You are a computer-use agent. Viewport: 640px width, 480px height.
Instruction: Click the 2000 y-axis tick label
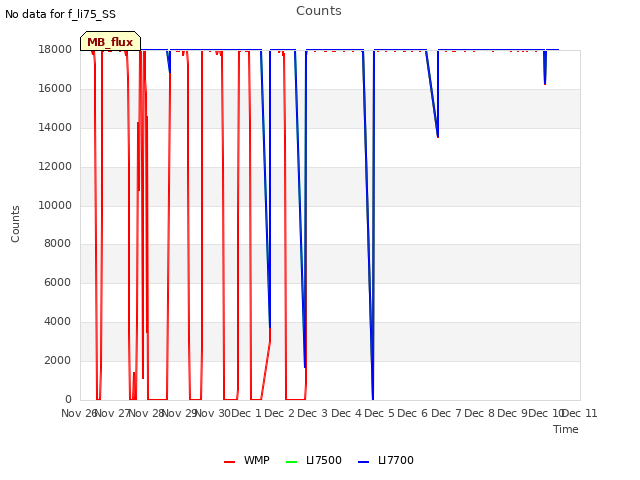click(58, 360)
